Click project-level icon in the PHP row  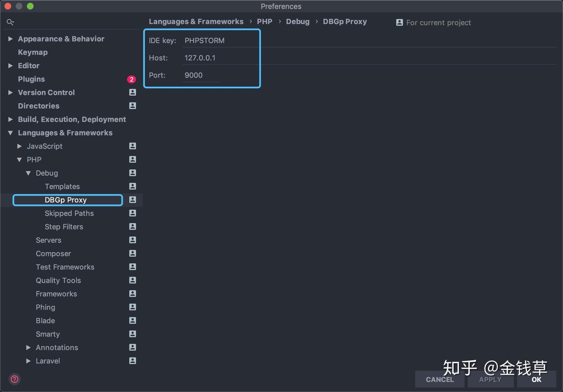coord(133,159)
